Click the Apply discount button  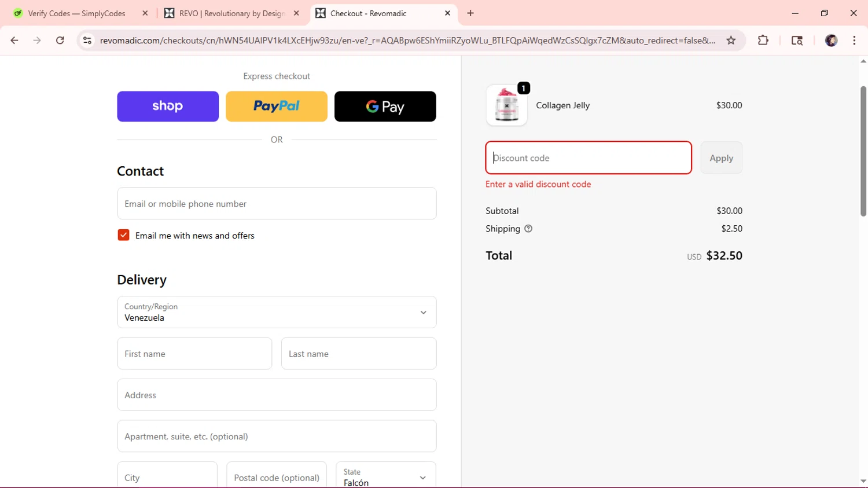click(x=721, y=158)
